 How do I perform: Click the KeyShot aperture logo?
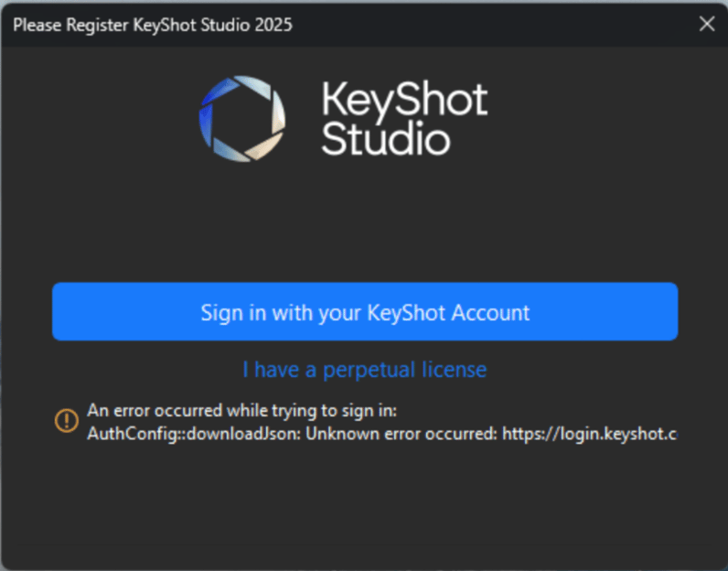coord(241,119)
